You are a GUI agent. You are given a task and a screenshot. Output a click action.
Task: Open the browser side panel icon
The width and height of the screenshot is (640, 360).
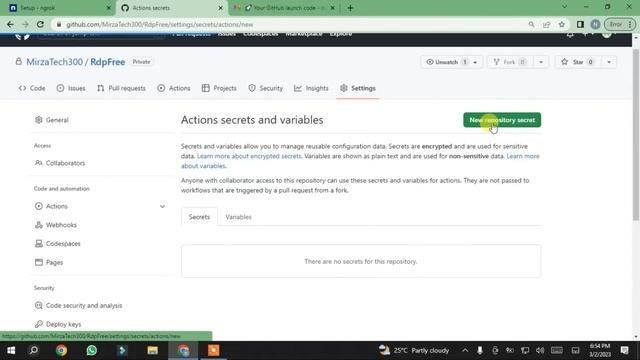click(580, 24)
